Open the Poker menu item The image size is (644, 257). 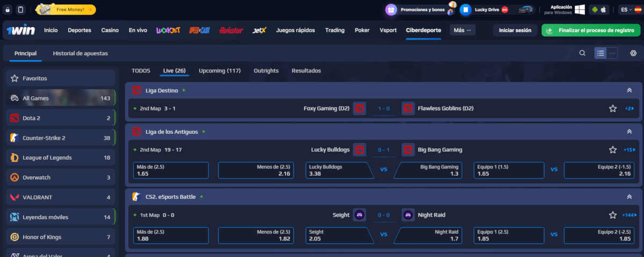(362, 30)
